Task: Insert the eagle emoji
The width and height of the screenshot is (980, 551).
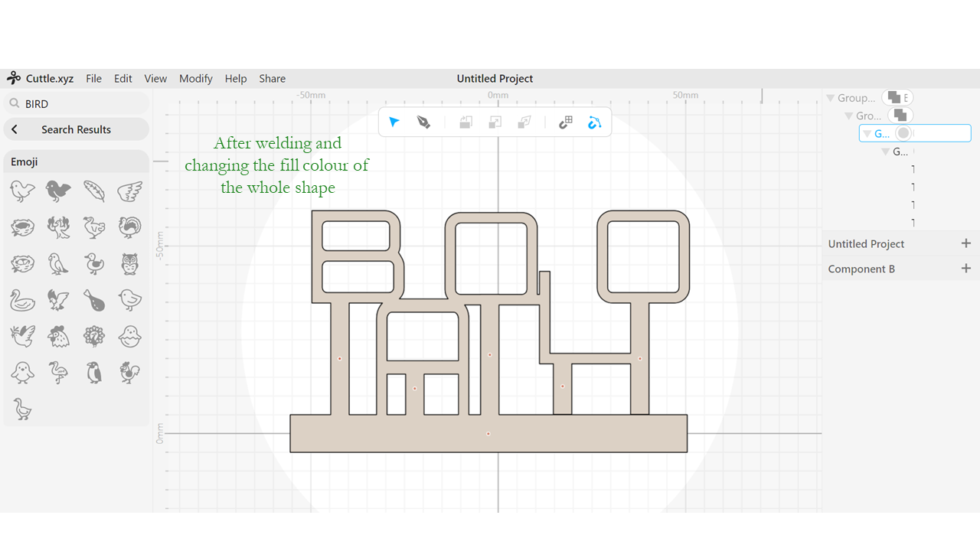Action: pyautogui.click(x=58, y=299)
